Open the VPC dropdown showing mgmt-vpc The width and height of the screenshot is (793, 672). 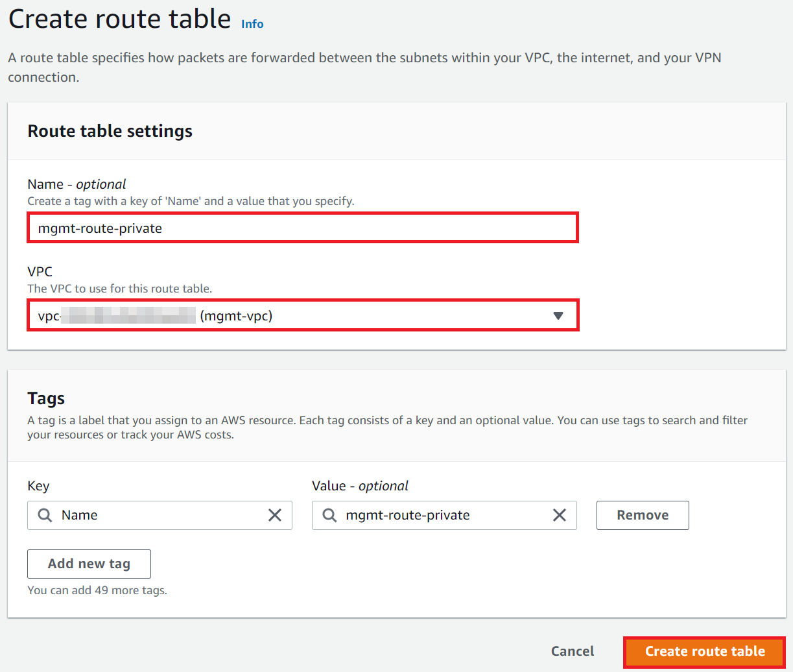tap(303, 315)
